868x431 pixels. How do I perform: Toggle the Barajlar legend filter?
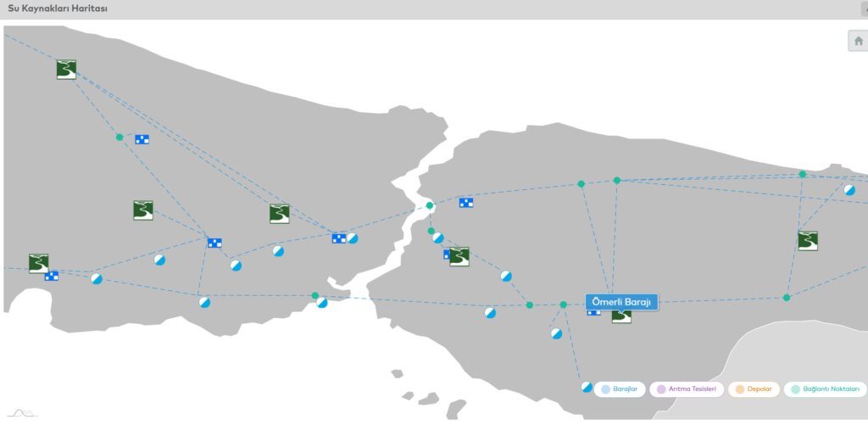pos(620,389)
